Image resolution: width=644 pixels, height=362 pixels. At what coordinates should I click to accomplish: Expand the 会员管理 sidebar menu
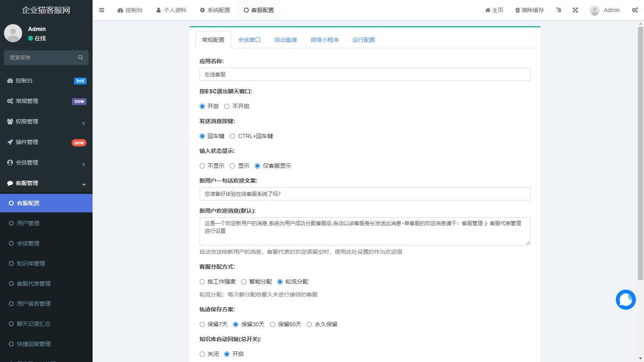(46, 162)
